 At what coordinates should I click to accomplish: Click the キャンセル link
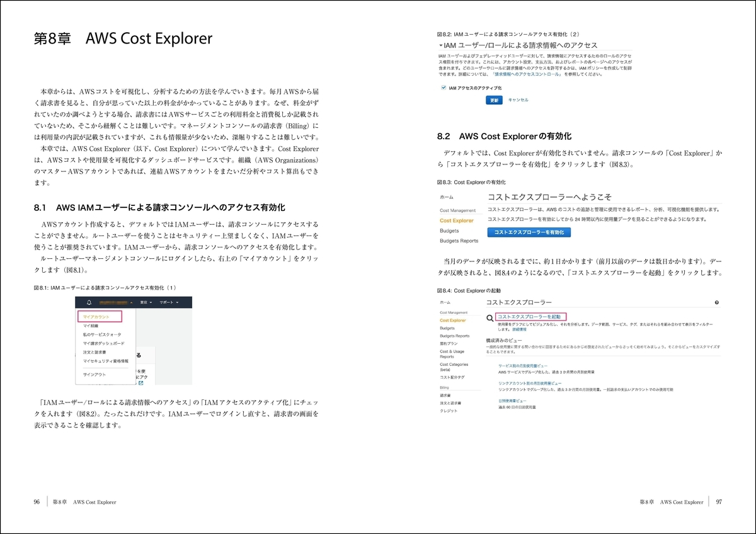(518, 100)
